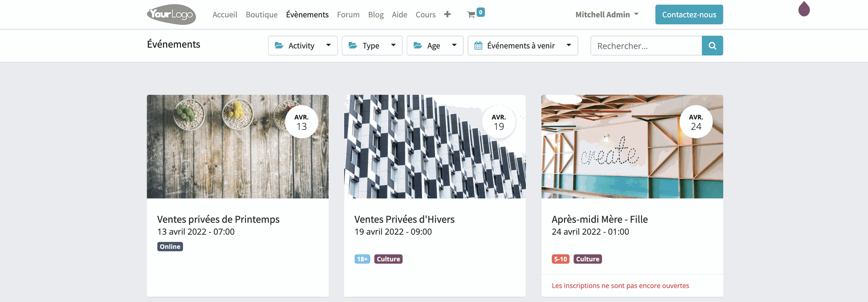Image resolution: width=868 pixels, height=302 pixels.
Task: Click the magnifier search button
Action: 712,46
